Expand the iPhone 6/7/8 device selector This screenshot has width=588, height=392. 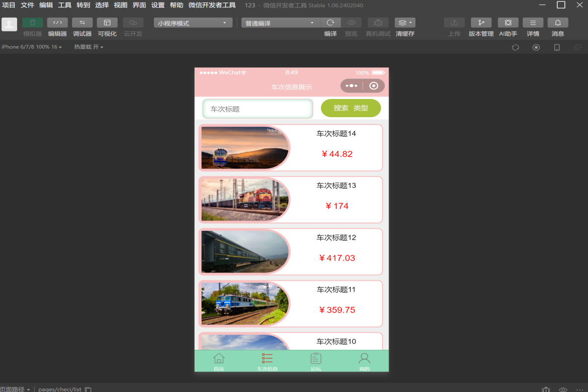coord(31,47)
